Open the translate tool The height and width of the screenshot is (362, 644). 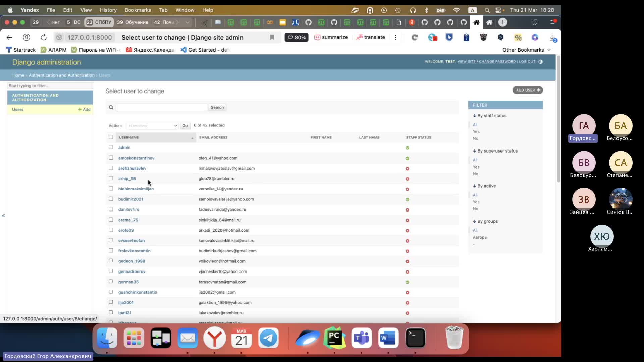(x=371, y=37)
